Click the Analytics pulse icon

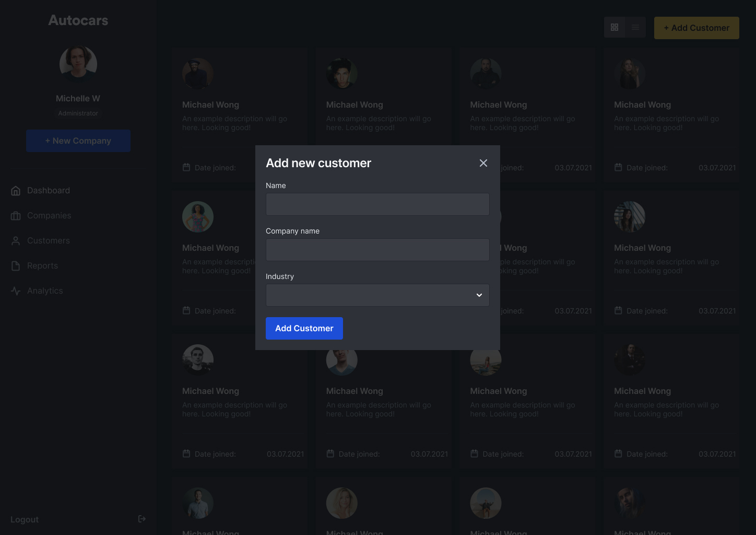pyautogui.click(x=16, y=291)
